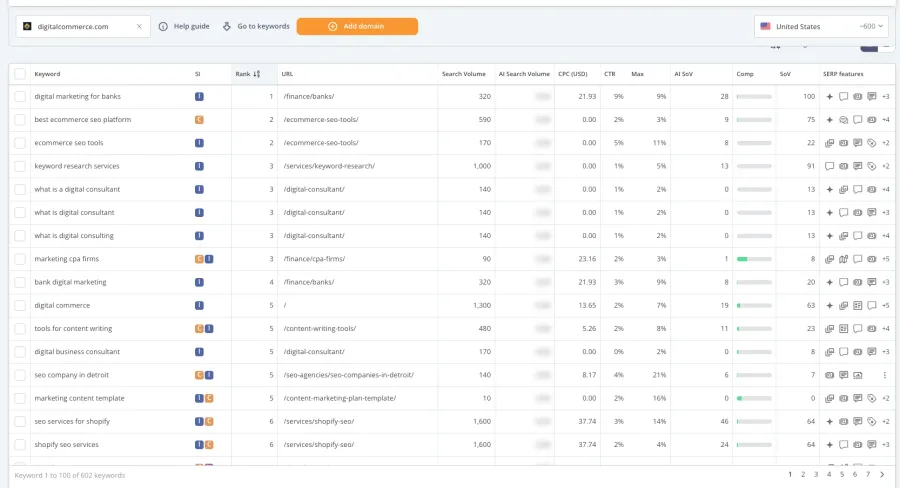The width and height of the screenshot is (900, 488).
Task: Go to page 5 of results
Action: (x=842, y=474)
